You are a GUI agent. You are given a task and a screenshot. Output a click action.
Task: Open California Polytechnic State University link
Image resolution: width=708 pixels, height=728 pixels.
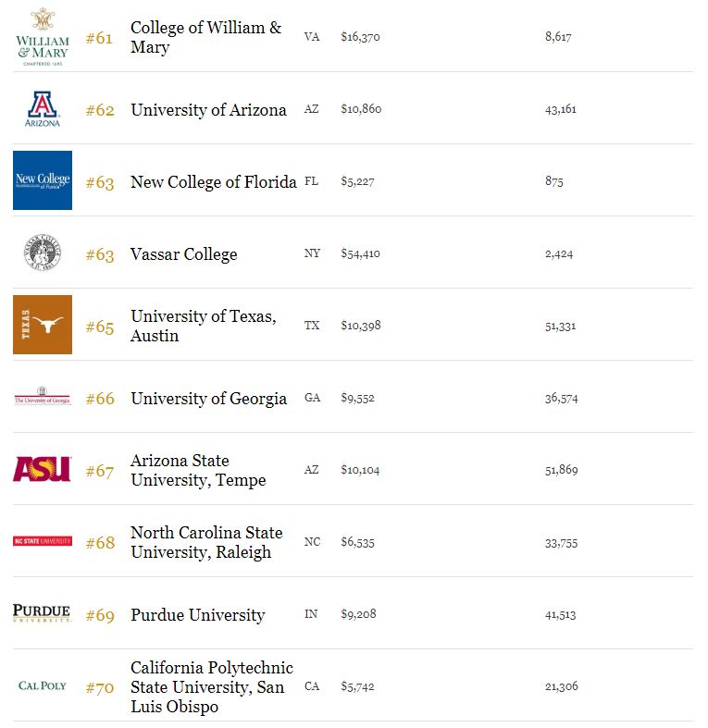(212, 686)
